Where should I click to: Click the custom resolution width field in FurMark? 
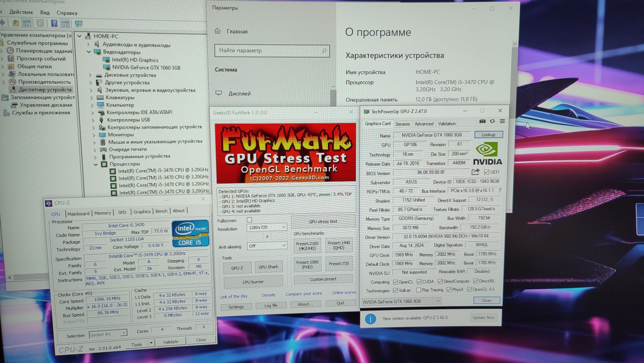click(x=255, y=236)
